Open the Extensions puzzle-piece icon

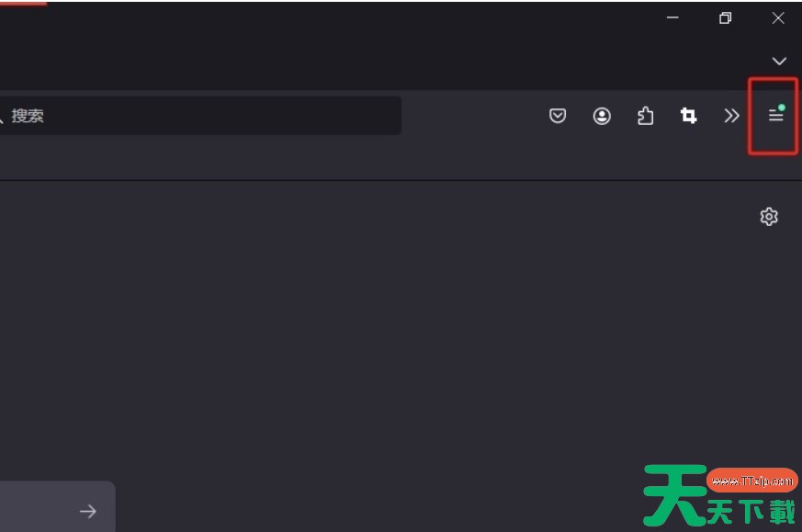(x=645, y=116)
